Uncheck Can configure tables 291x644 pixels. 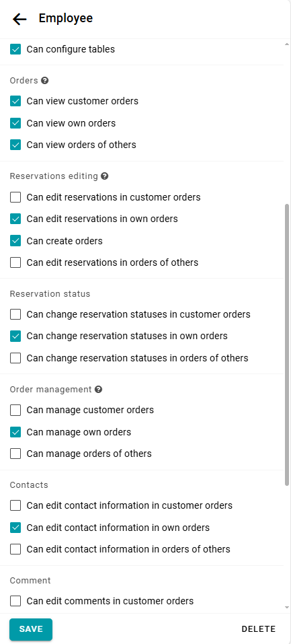click(x=15, y=50)
